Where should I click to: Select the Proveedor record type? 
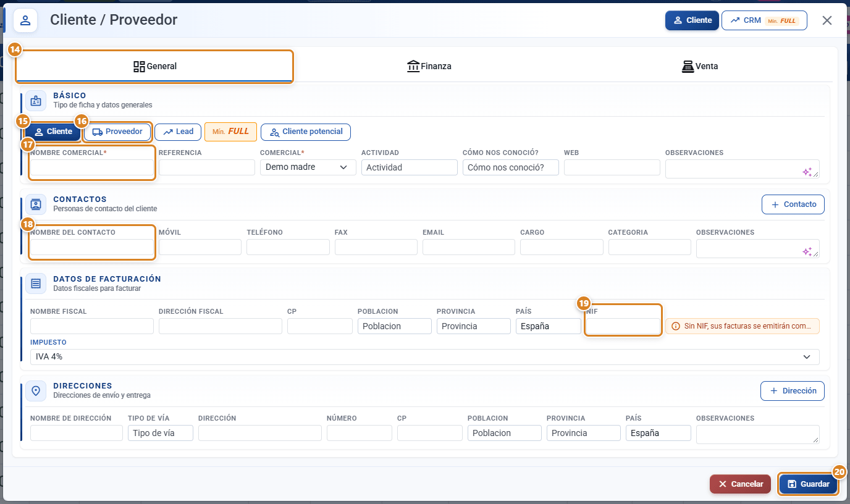pos(117,132)
